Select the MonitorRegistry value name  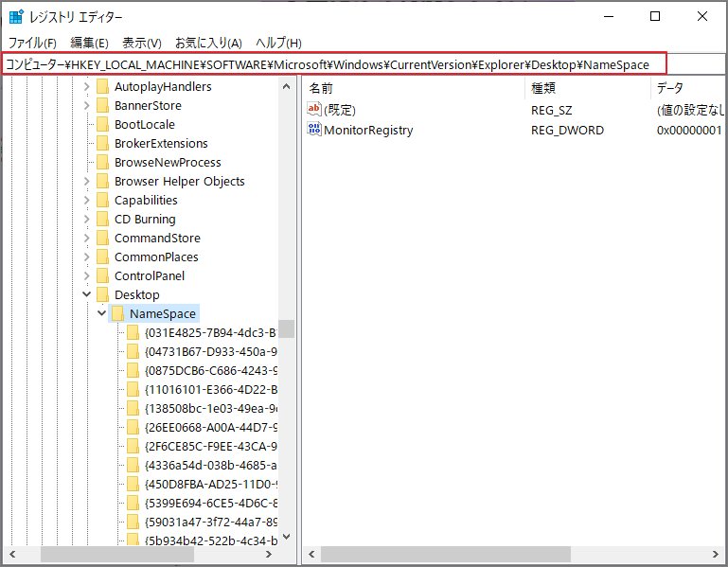tap(368, 130)
